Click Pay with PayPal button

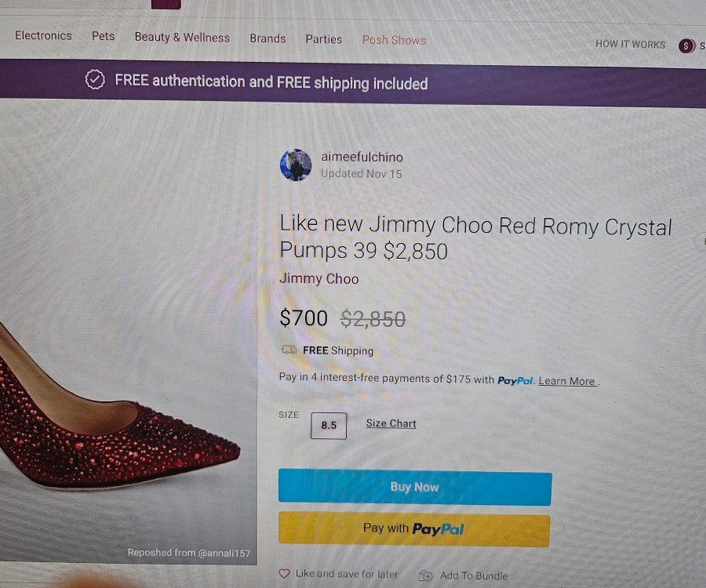click(414, 529)
